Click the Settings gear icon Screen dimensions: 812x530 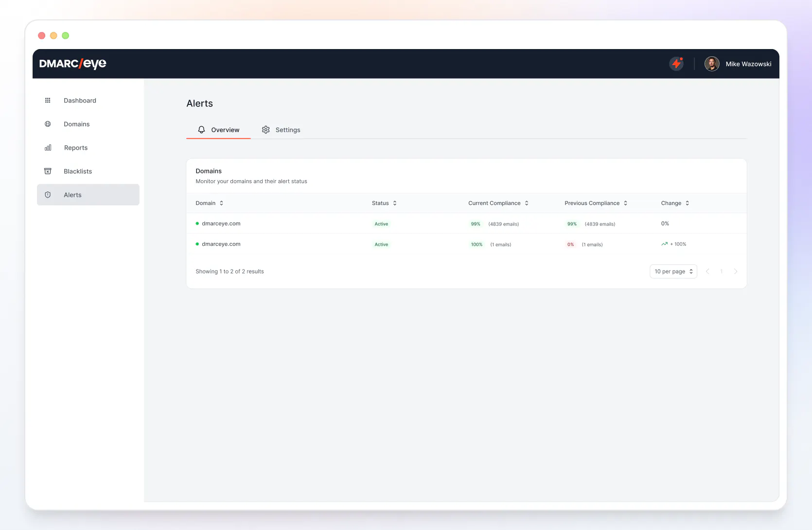(x=265, y=130)
